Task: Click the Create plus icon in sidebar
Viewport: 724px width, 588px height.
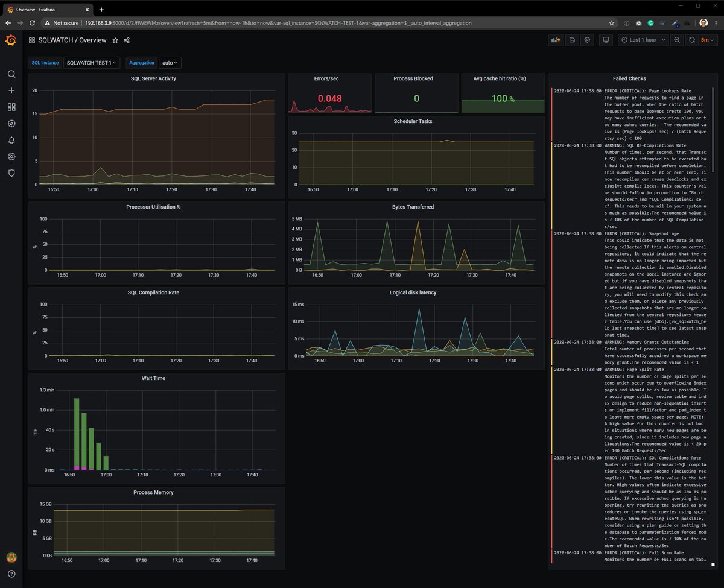Action: pos(11,90)
